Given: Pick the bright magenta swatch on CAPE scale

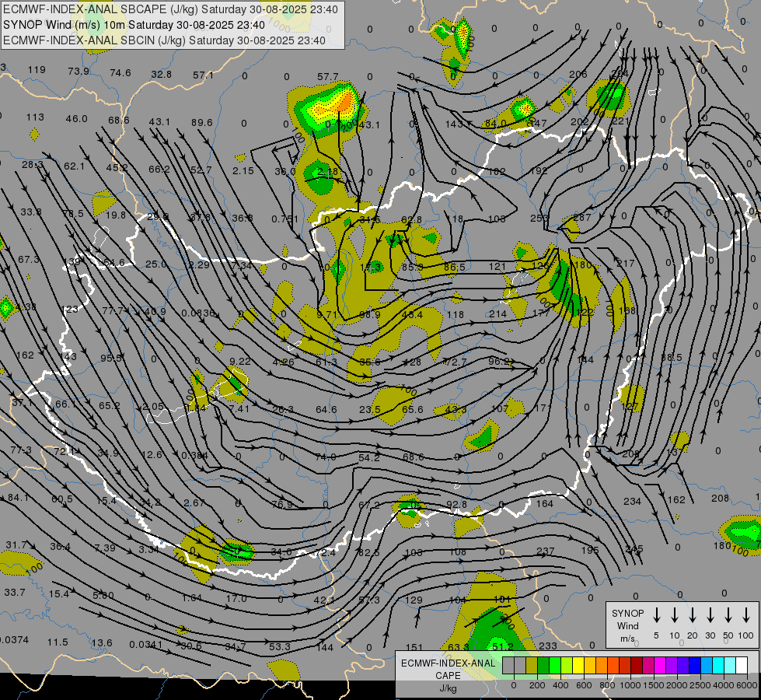Looking at the screenshot, I should tap(660, 665).
